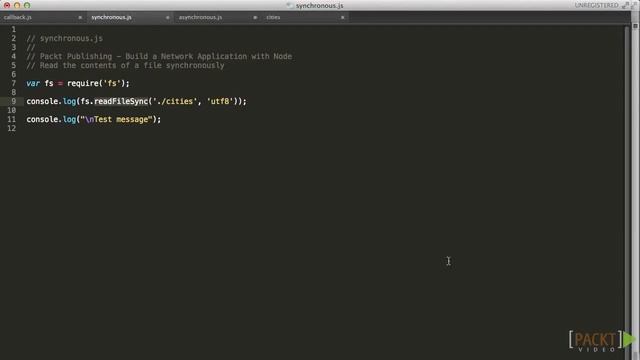Image resolution: width=640 pixels, height=360 pixels.
Task: Click the 'readFileSync' method name
Action: tap(121, 101)
